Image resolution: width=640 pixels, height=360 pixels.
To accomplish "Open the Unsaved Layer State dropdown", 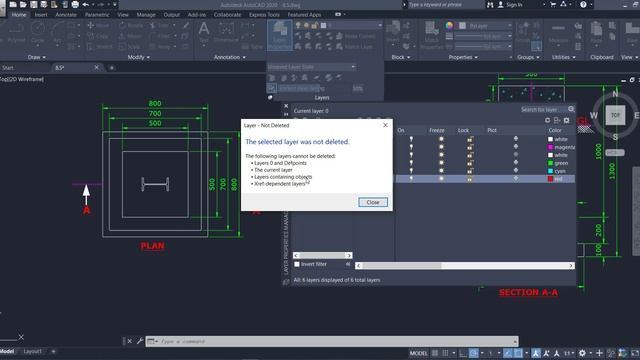I will tap(311, 67).
